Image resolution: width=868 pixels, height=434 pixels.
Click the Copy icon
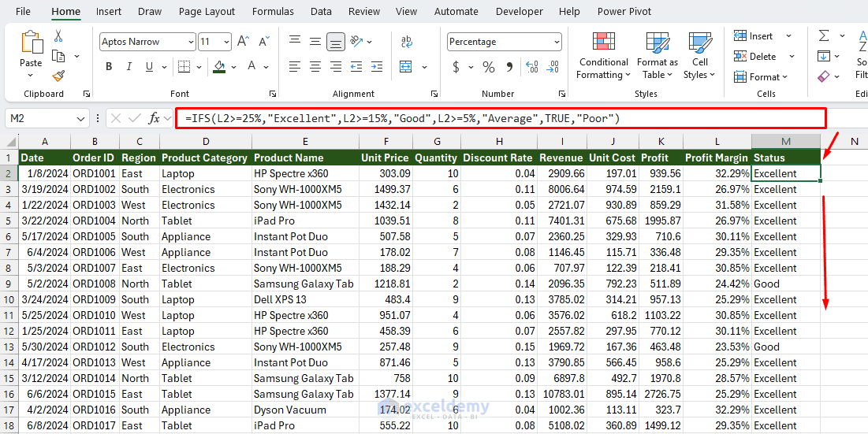58,56
